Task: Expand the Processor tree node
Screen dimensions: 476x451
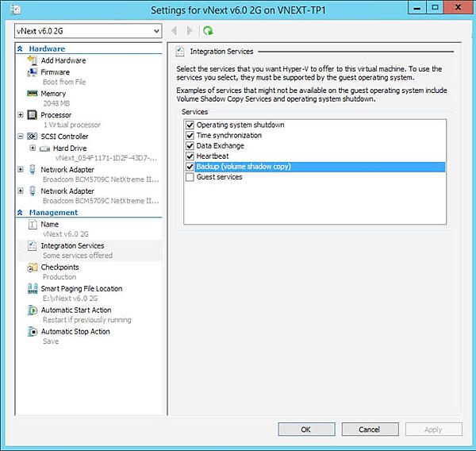Action: coord(21,115)
